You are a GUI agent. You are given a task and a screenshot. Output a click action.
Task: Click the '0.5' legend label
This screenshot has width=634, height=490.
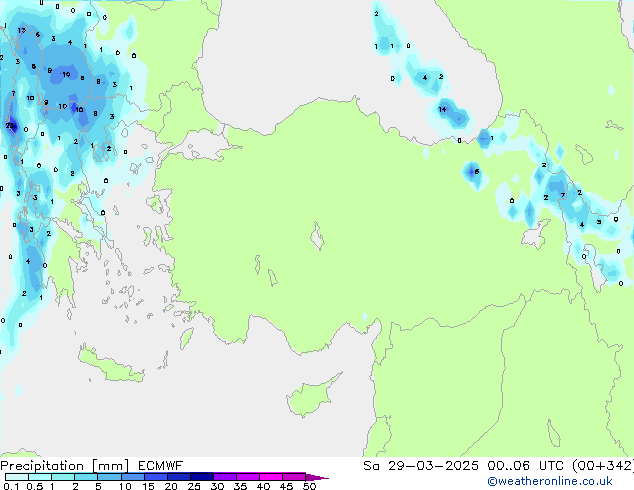point(34,486)
